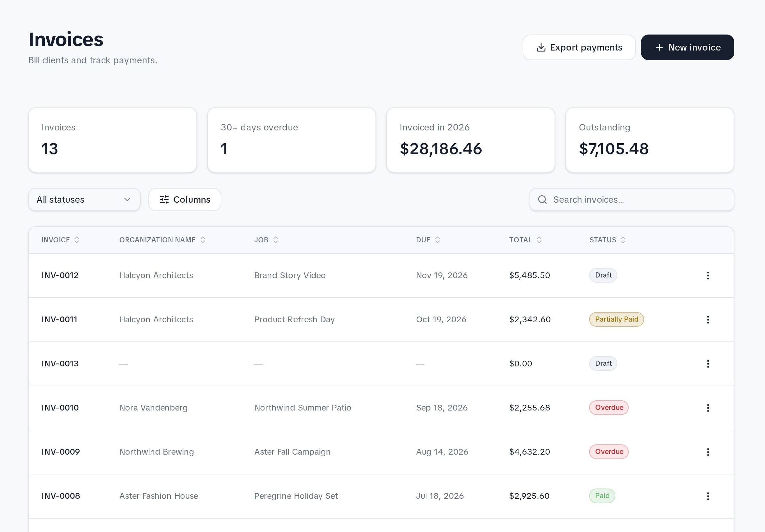
Task: Sort by Job column arrows
Action: click(276, 240)
